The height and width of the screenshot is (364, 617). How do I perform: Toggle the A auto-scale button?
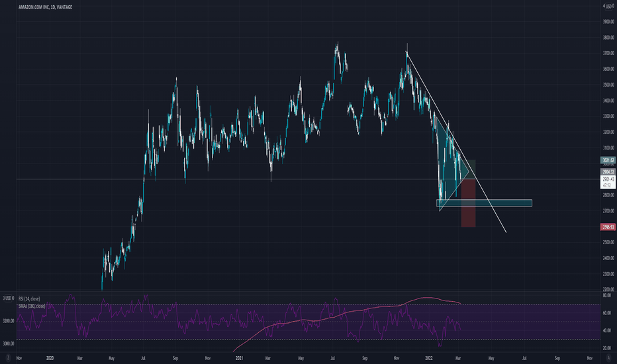click(609, 358)
